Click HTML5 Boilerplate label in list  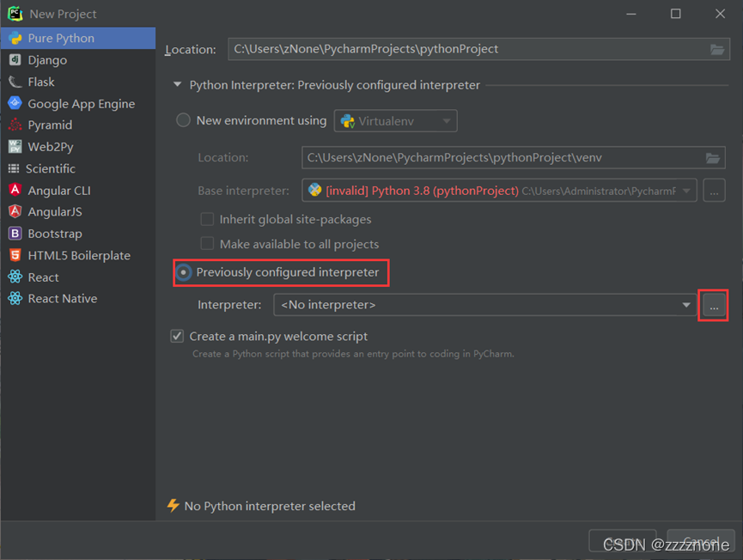[79, 255]
